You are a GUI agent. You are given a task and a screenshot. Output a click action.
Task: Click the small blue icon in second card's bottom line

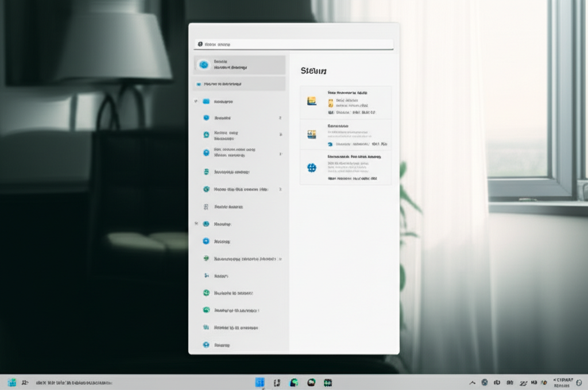(x=330, y=144)
